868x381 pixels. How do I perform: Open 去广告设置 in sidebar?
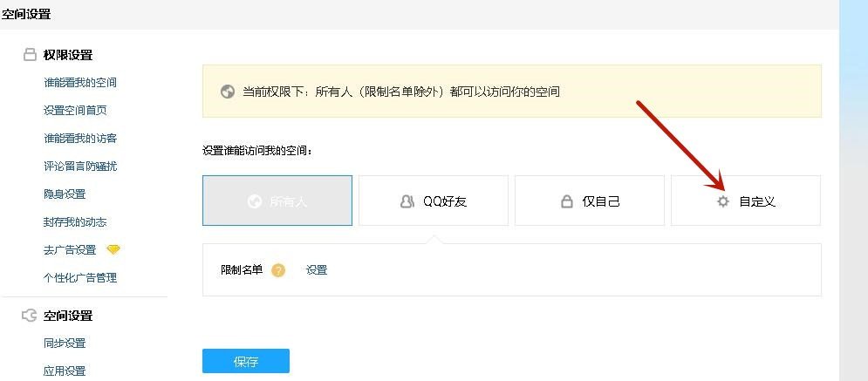[x=70, y=250]
